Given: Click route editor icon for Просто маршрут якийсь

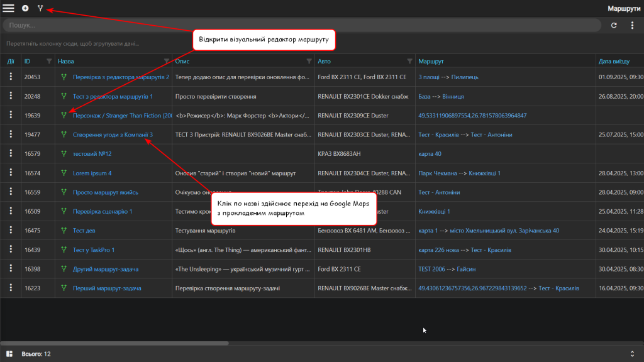Looking at the screenshot, I should 64,192.
